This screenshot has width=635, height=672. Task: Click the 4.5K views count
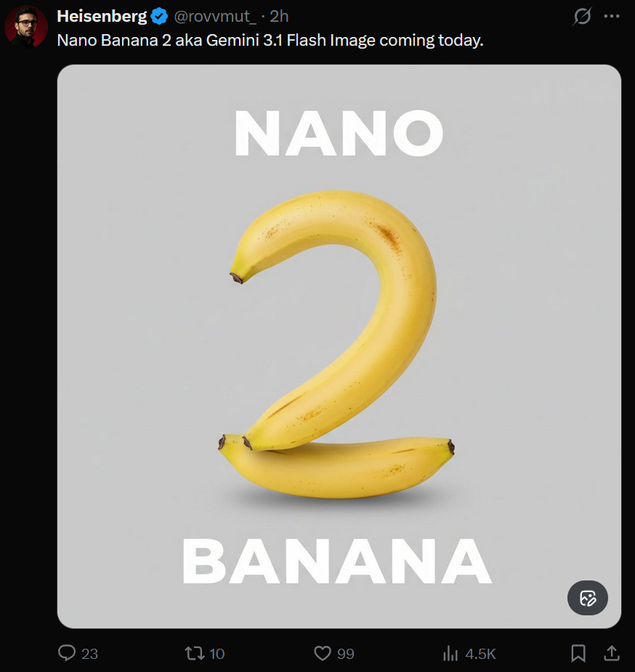point(480,654)
